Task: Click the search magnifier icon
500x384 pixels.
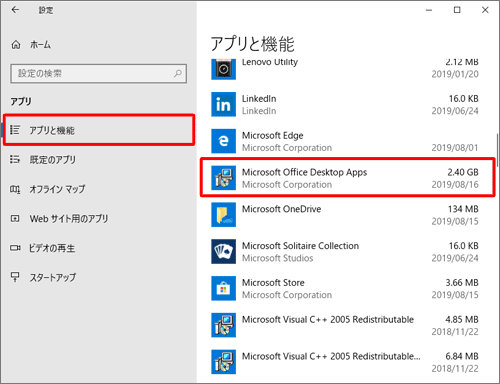Action: pos(178,73)
